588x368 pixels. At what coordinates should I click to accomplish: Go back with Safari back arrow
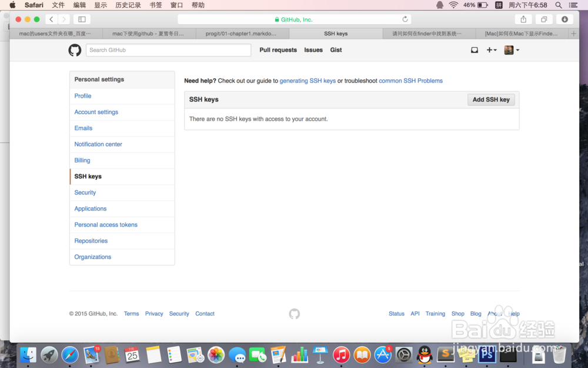tap(52, 19)
